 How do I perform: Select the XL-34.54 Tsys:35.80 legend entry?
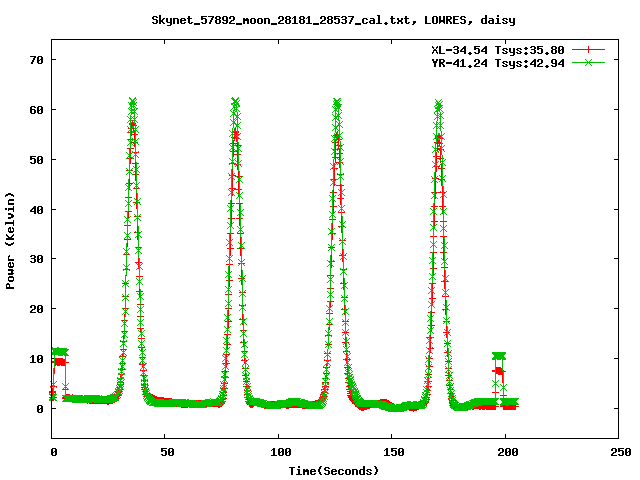pyautogui.click(x=498, y=50)
